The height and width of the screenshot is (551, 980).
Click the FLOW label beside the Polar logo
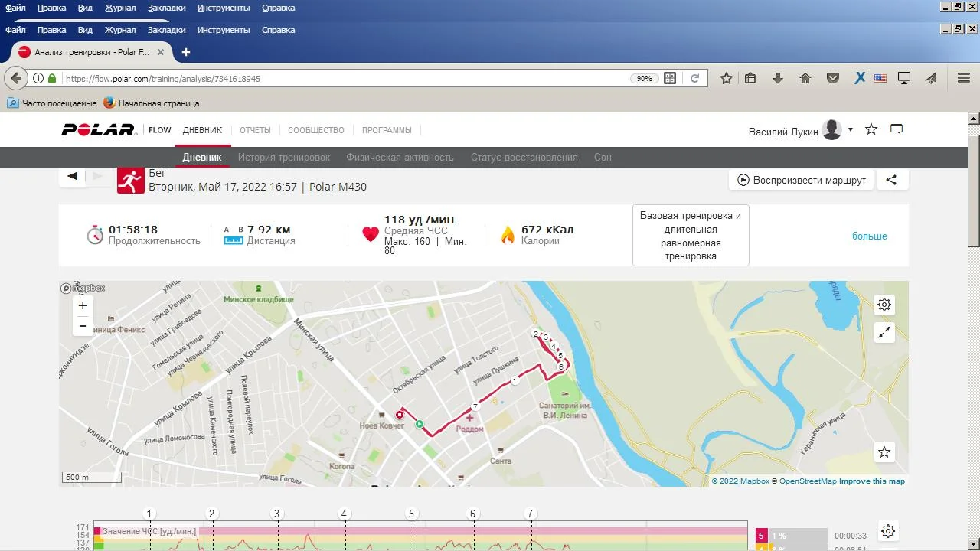pos(160,130)
